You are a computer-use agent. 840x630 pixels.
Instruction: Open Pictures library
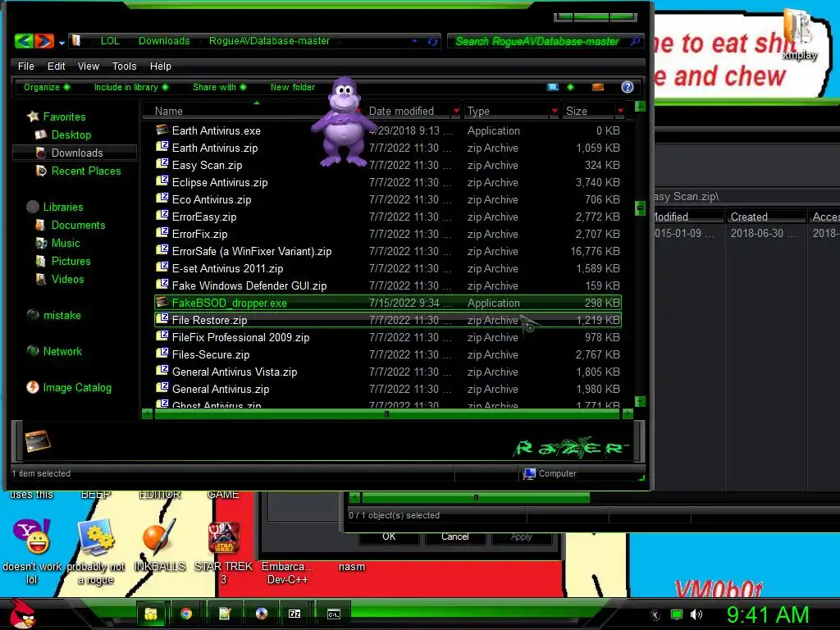[71, 261]
